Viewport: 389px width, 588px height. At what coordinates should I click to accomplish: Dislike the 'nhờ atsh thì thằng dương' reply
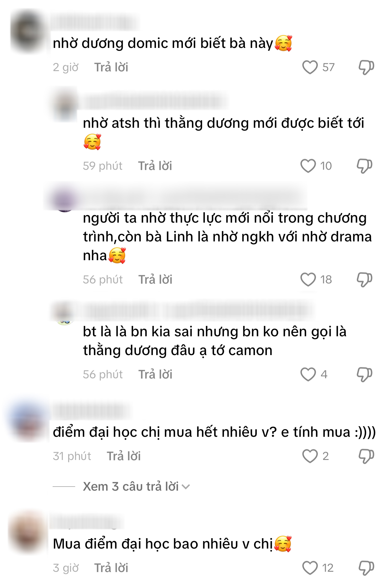364,166
